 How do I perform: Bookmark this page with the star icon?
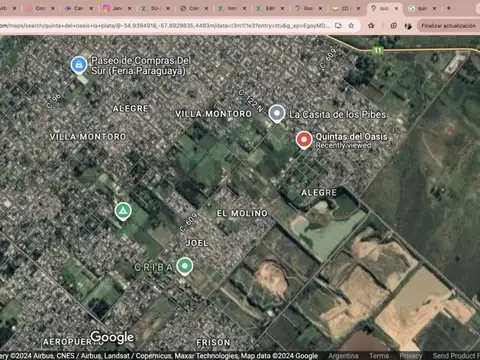[351, 26]
